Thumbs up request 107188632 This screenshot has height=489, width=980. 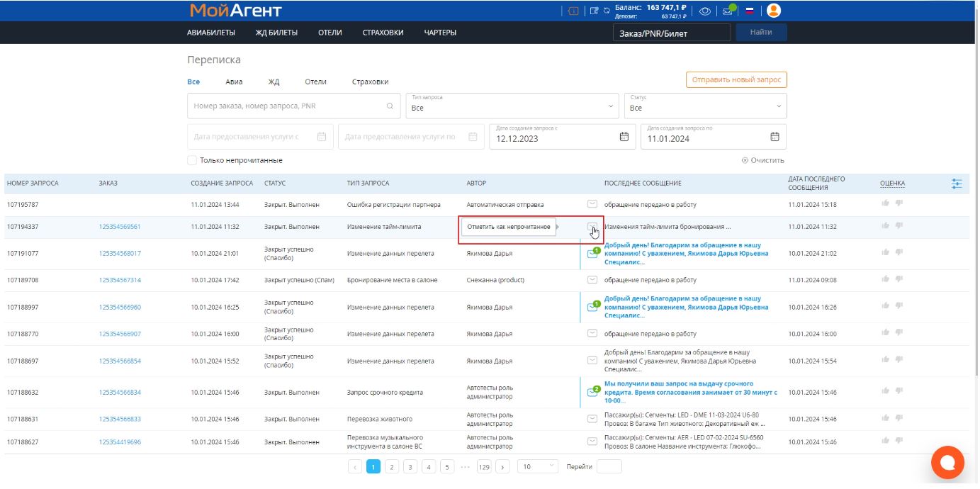point(885,391)
